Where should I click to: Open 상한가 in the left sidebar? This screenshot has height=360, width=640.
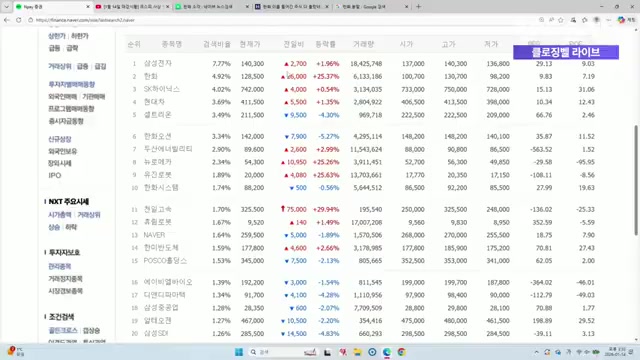(57, 36)
